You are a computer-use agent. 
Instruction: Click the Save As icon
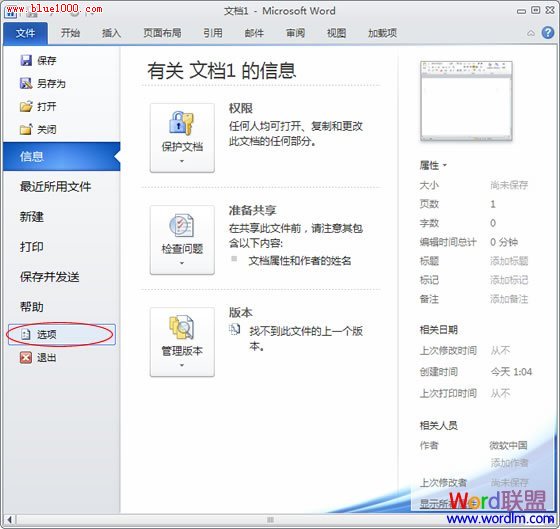coord(26,83)
